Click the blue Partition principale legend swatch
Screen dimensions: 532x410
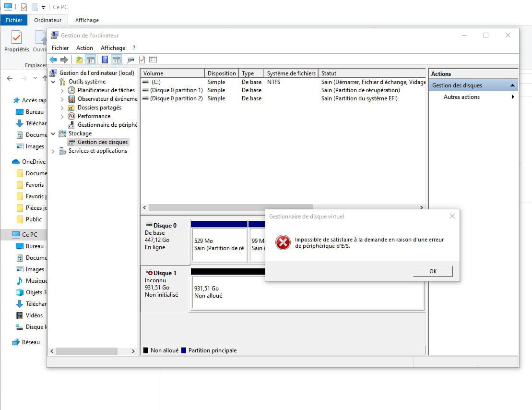[184, 350]
